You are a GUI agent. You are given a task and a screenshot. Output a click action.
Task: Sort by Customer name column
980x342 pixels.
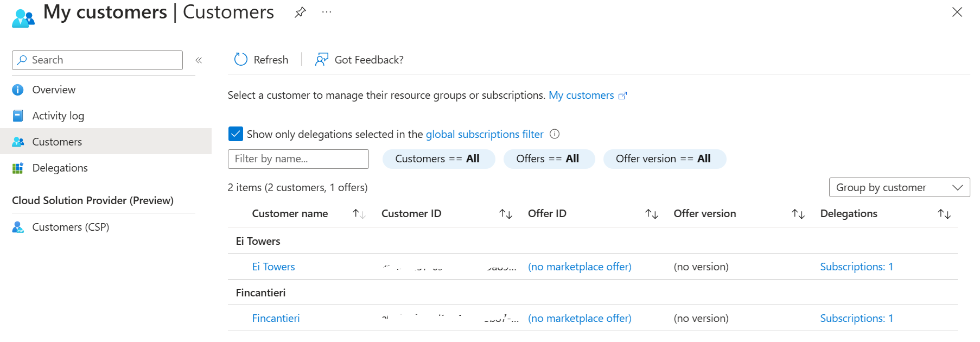click(x=359, y=214)
